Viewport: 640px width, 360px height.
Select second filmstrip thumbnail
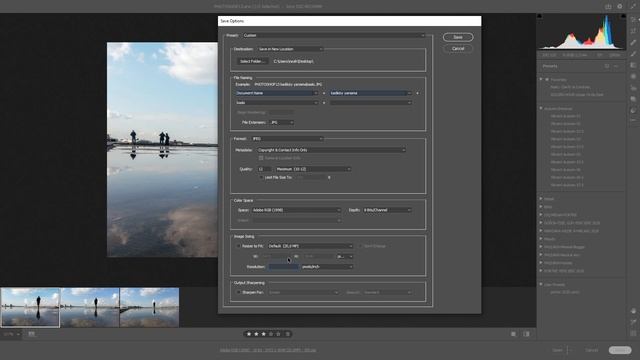click(x=90, y=307)
